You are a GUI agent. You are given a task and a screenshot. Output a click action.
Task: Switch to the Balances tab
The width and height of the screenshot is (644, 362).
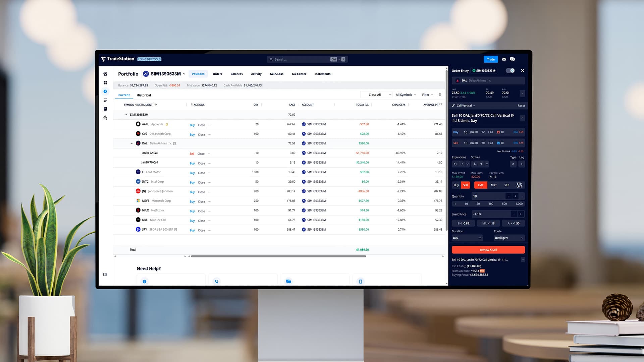(x=236, y=74)
